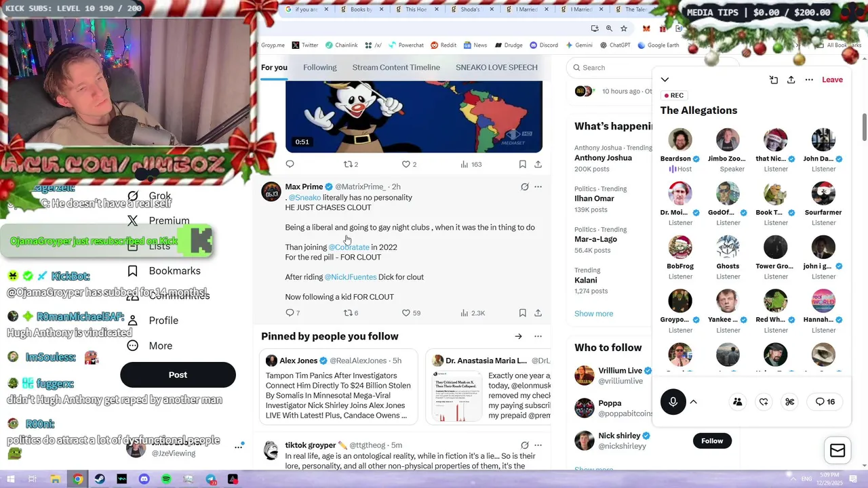This screenshot has width=868, height=488.
Task: Click Show more under trends
Action: 593,314
